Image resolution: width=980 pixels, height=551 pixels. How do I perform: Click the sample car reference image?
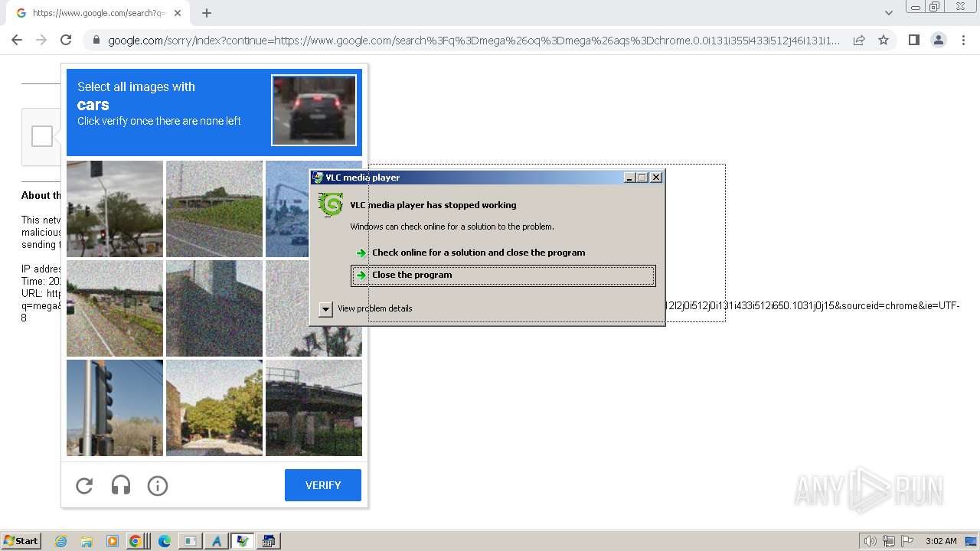[314, 109]
